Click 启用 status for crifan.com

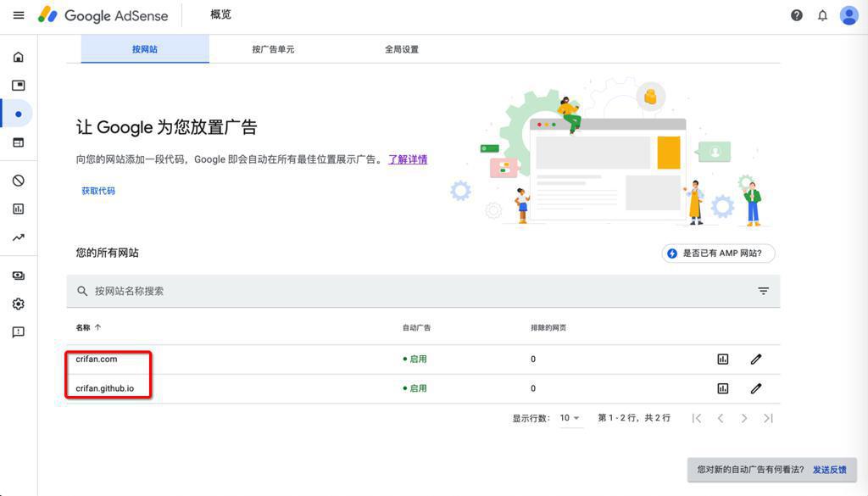coord(415,359)
